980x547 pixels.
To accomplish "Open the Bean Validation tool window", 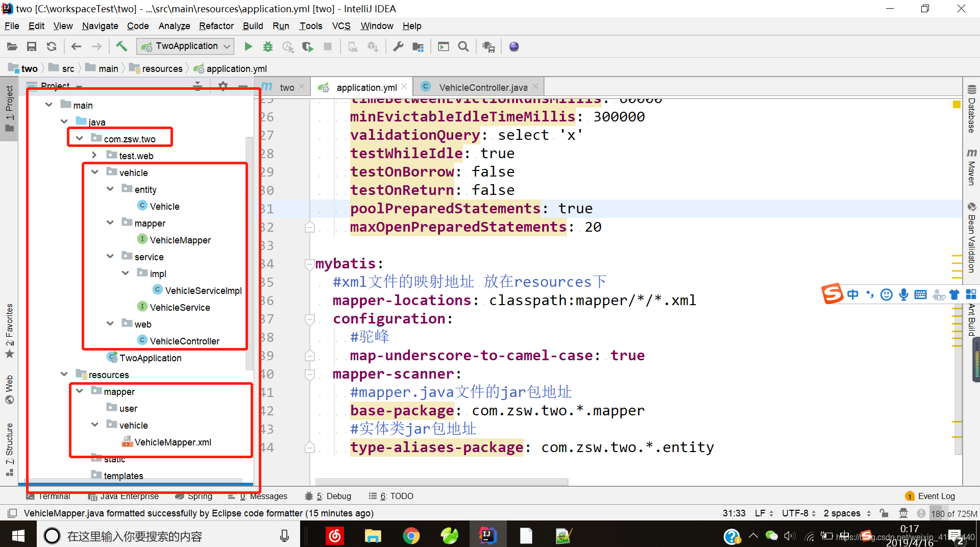I will pos(971,237).
